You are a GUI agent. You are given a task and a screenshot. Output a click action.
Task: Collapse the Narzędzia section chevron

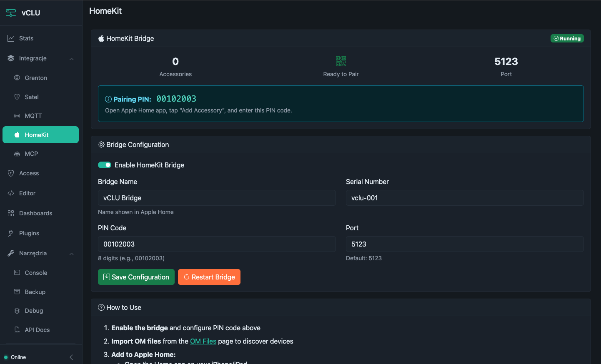tap(72, 254)
